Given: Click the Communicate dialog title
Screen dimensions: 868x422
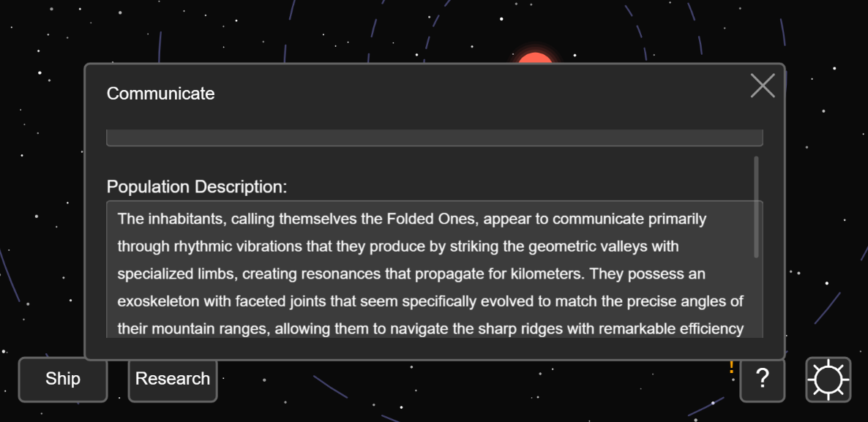Looking at the screenshot, I should (160, 94).
